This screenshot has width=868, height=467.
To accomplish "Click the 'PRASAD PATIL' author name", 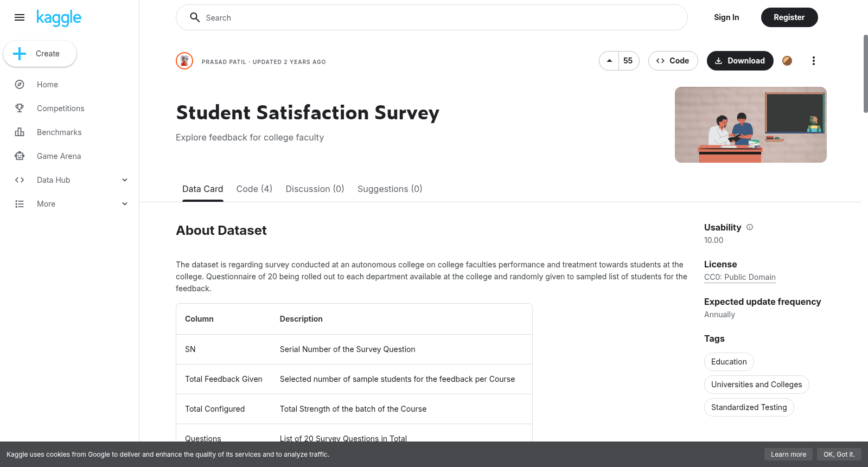I will [x=224, y=62].
